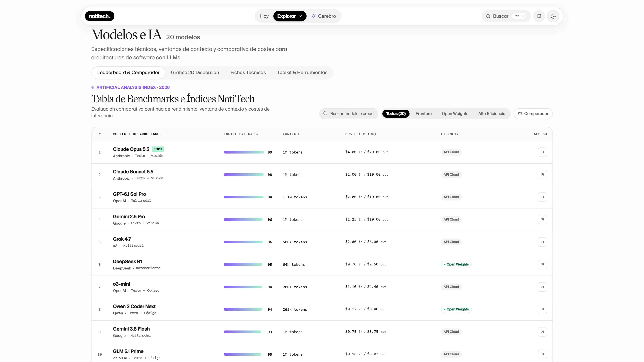
Task: Filter models by Open Weights
Action: pyautogui.click(x=455, y=114)
